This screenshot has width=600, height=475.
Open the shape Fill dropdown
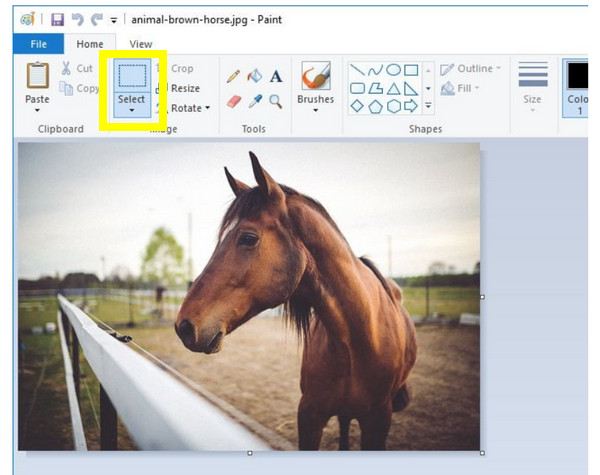click(x=460, y=88)
